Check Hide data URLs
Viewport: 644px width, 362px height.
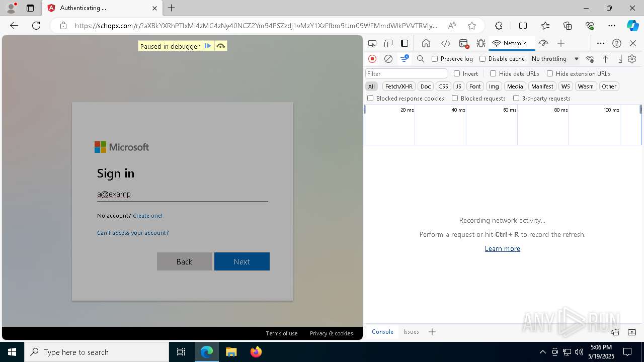493,73
